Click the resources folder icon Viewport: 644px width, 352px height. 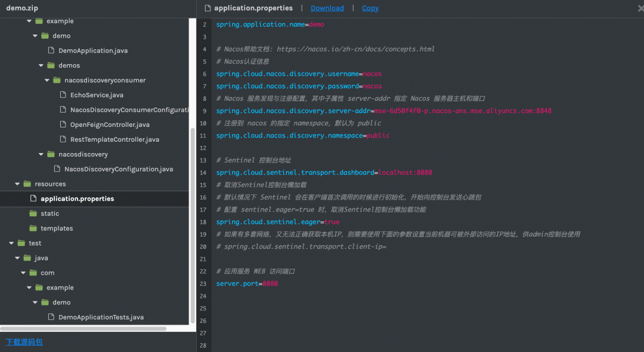click(x=27, y=184)
